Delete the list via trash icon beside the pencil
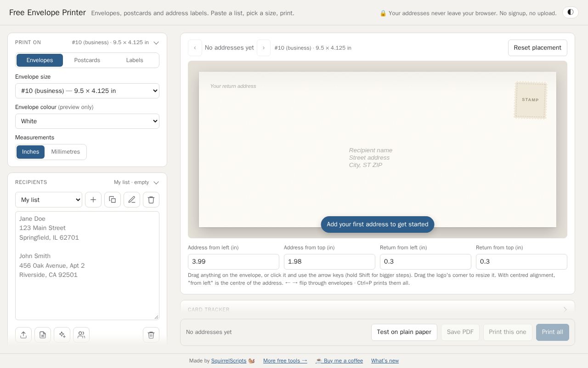Image resolution: width=588 pixels, height=368 pixels. [151, 200]
